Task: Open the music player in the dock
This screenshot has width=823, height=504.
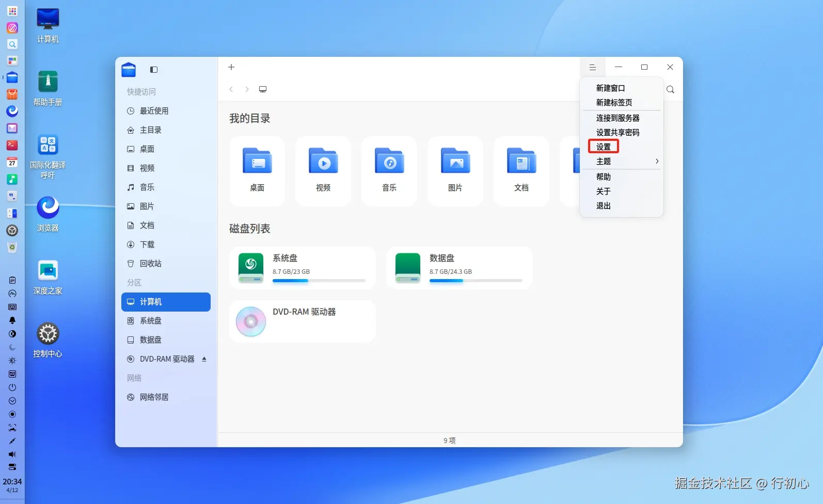Action: (x=12, y=179)
